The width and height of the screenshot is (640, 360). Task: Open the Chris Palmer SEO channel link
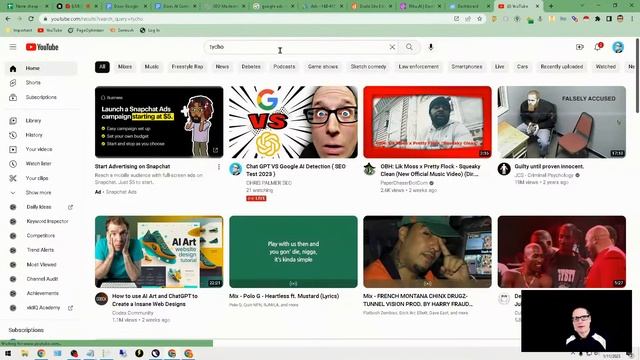coord(269,183)
